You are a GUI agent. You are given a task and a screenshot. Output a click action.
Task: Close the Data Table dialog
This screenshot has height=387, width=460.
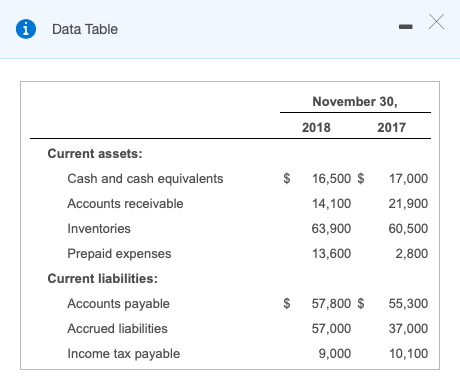[x=436, y=22]
